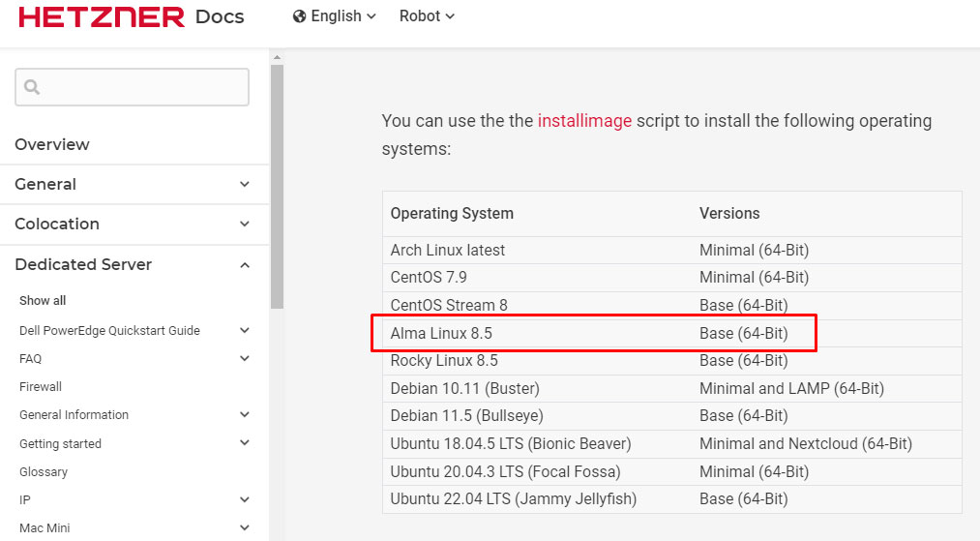Open the General Information sidebar entry
Viewport: 980px width, 541px height.
tap(74, 415)
